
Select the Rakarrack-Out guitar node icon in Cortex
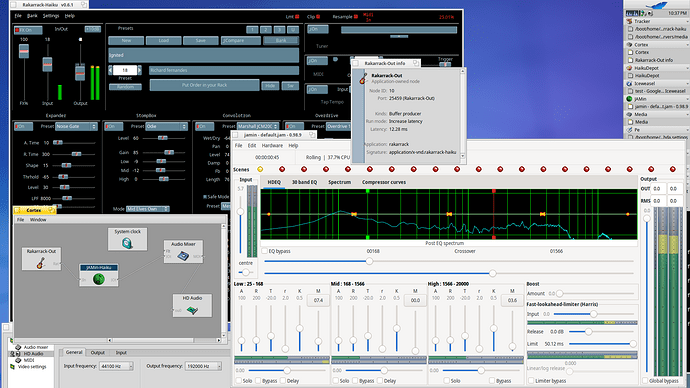[40, 263]
